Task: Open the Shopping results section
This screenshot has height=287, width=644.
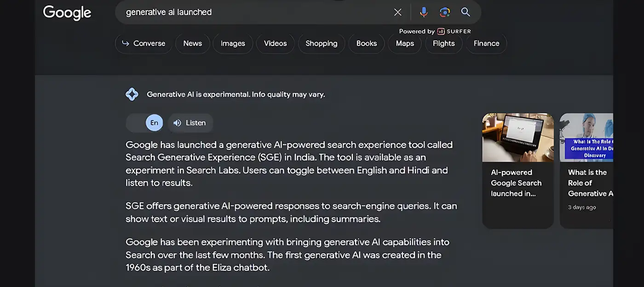Action: (x=321, y=43)
